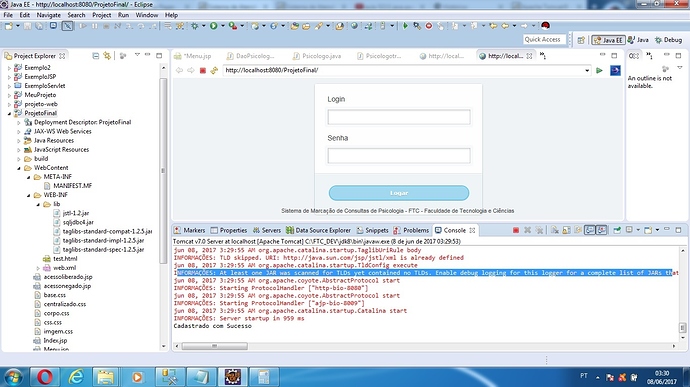Click the Open Perspective icon
690x387 pixels.
click(581, 40)
